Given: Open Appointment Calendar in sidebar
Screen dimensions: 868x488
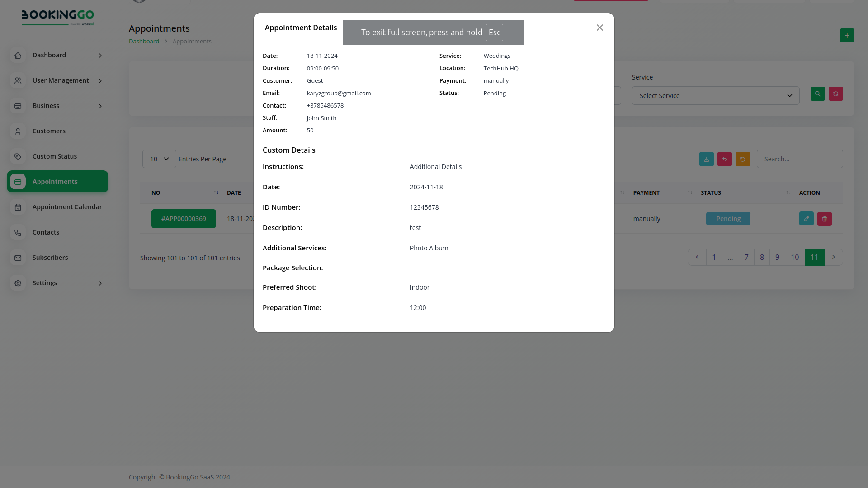Looking at the screenshot, I should [67, 207].
